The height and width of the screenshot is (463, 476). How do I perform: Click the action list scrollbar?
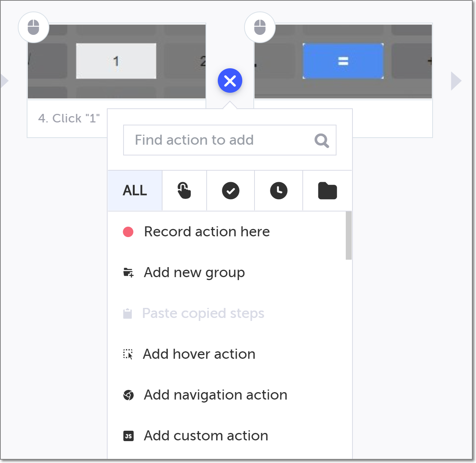[x=349, y=236]
